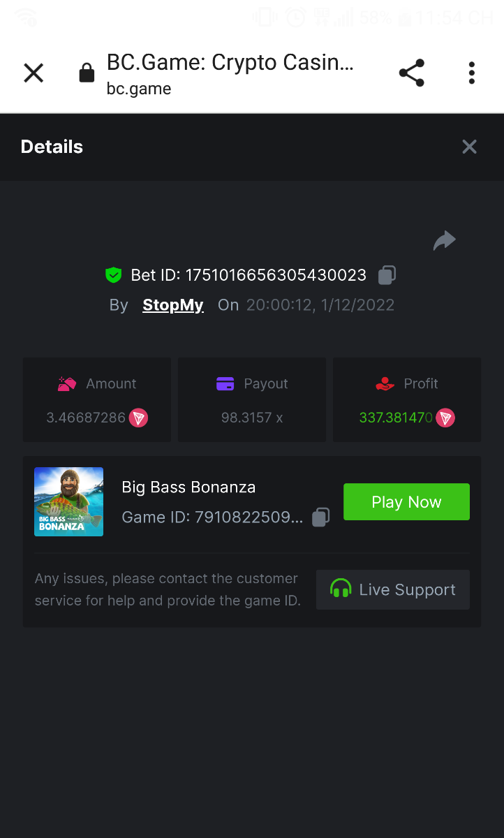Screen dimensions: 504x838
Task: Open the Big Bass Bonanza thumbnail
Action: (69, 501)
